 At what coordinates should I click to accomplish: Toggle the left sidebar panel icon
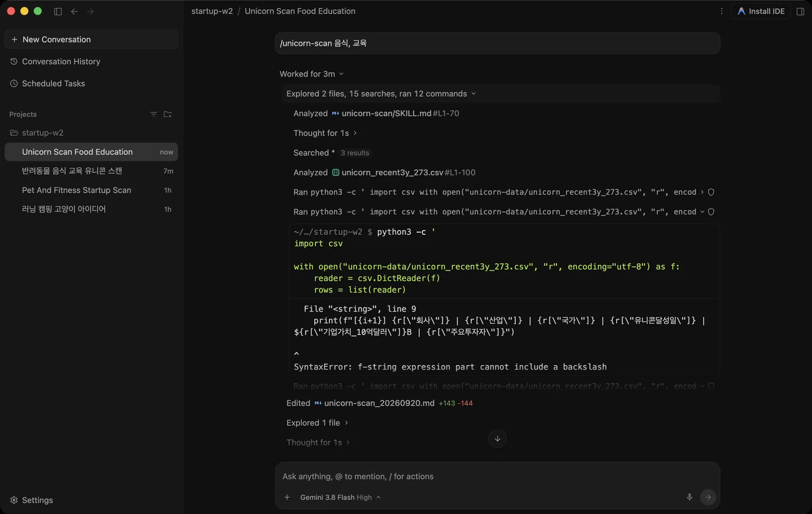58,11
